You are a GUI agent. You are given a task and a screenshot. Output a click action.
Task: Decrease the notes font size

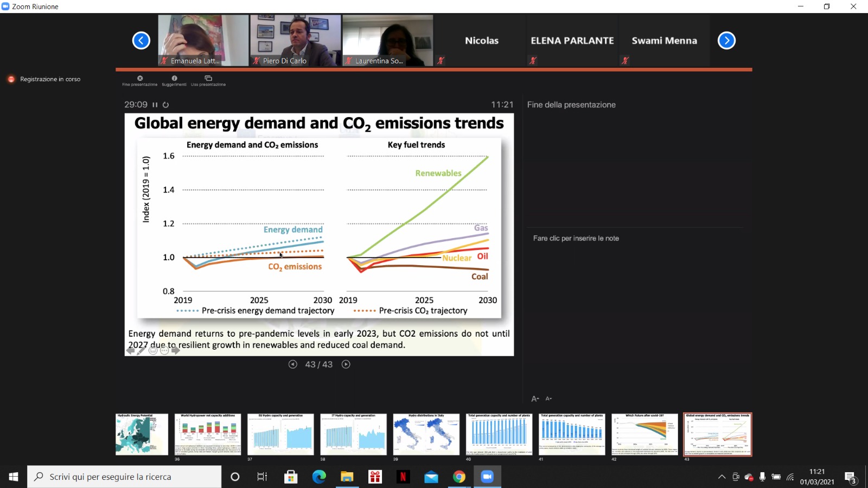[x=548, y=399]
